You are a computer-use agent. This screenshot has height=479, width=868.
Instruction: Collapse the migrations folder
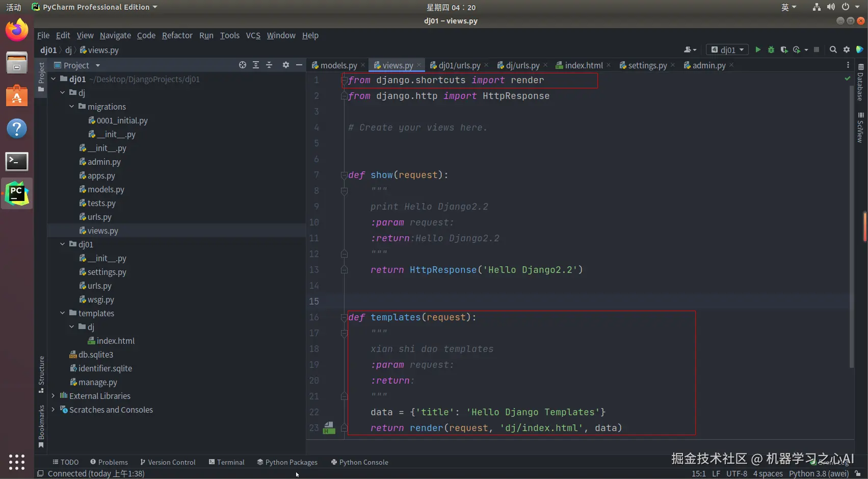[x=72, y=107]
